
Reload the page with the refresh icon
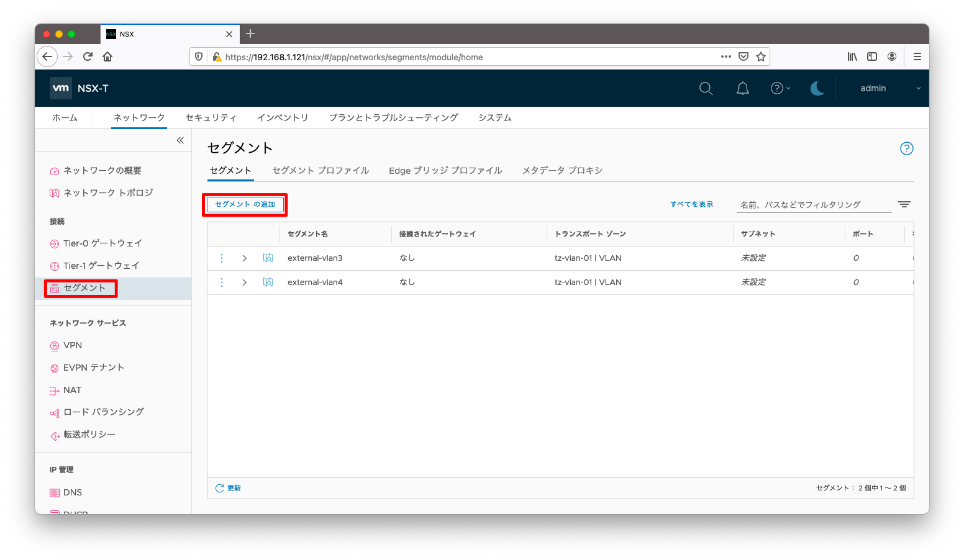pyautogui.click(x=88, y=56)
